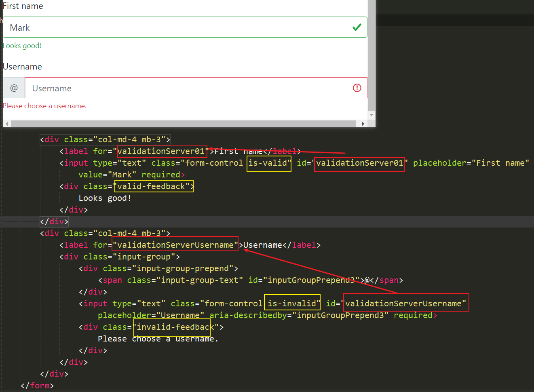Click class="input-group" div line

click(120, 257)
